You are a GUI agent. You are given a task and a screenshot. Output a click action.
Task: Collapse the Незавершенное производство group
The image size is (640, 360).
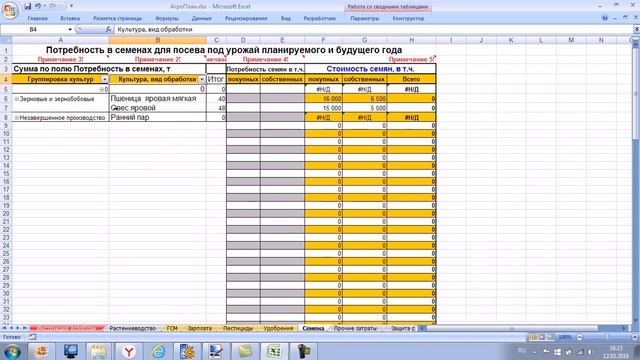click(x=17, y=118)
